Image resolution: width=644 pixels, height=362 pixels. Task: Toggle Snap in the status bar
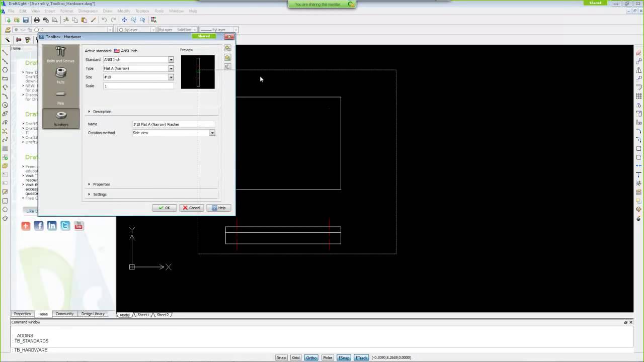click(x=281, y=357)
